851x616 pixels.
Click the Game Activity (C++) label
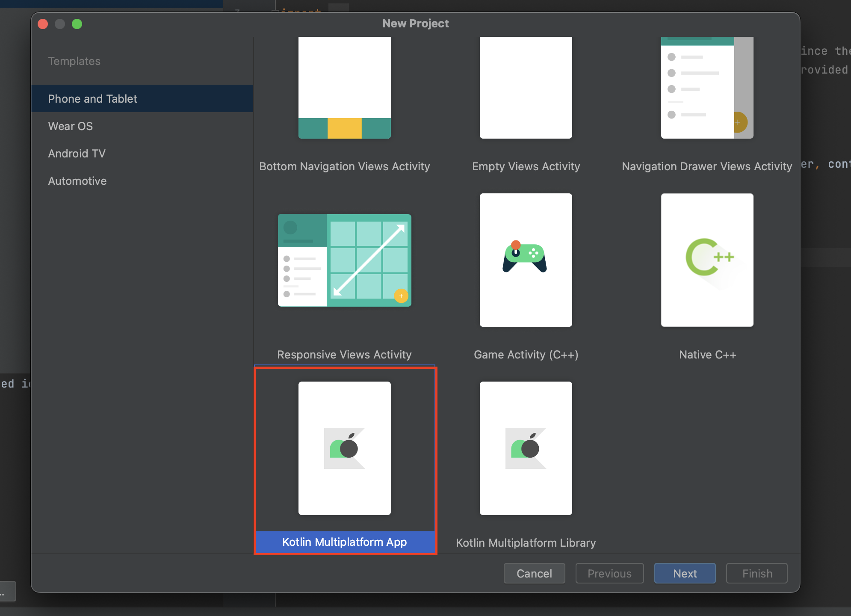[x=526, y=355]
